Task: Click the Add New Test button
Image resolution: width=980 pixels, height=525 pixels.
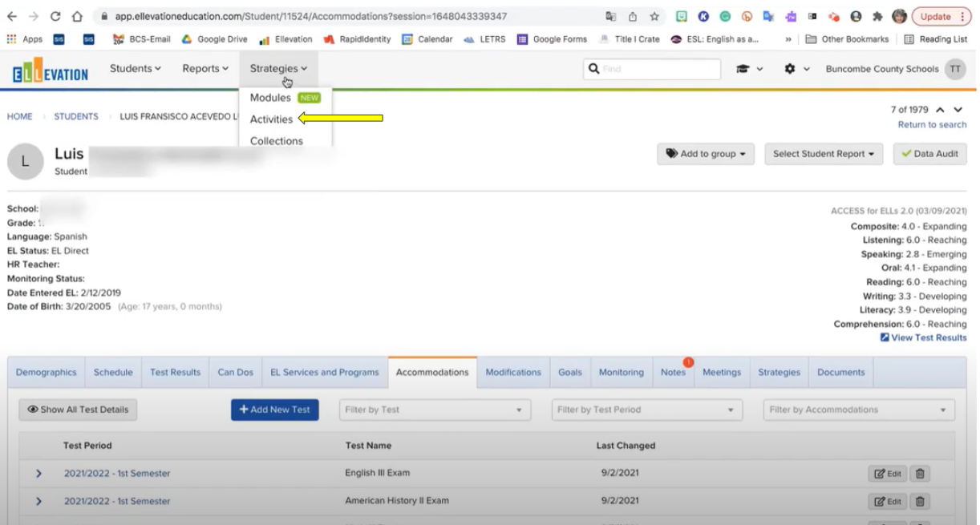Action: click(274, 410)
